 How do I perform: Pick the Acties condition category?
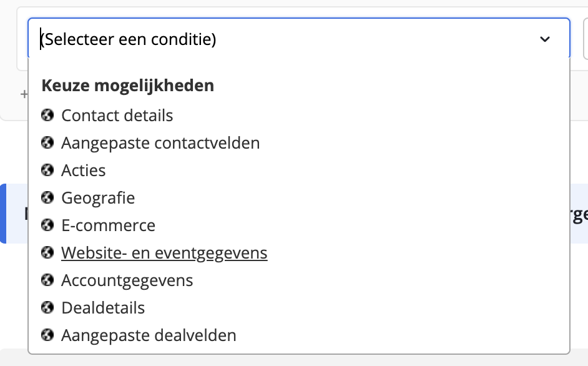click(83, 171)
